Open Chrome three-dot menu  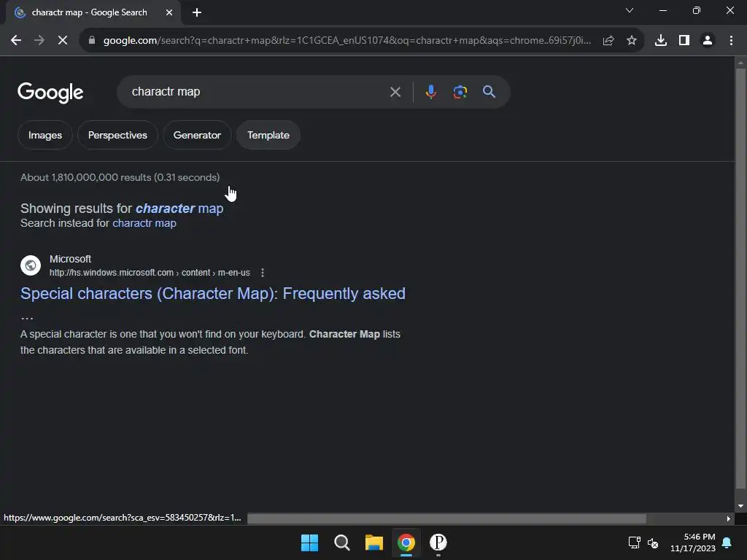731,41
